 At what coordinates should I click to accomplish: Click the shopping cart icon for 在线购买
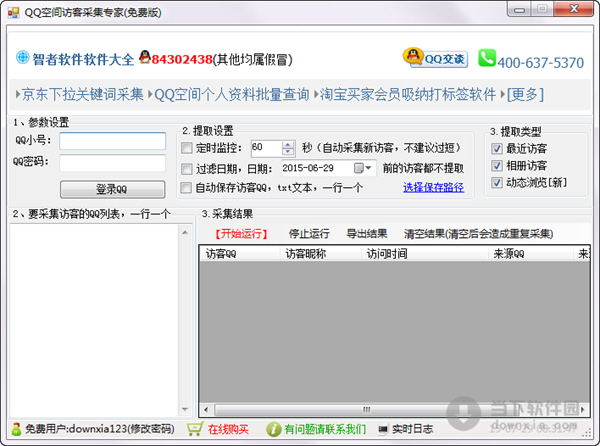tap(195, 429)
